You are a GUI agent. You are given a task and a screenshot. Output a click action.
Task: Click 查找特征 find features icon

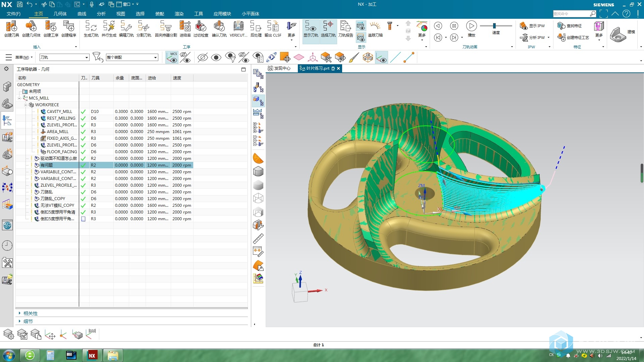coord(570,26)
